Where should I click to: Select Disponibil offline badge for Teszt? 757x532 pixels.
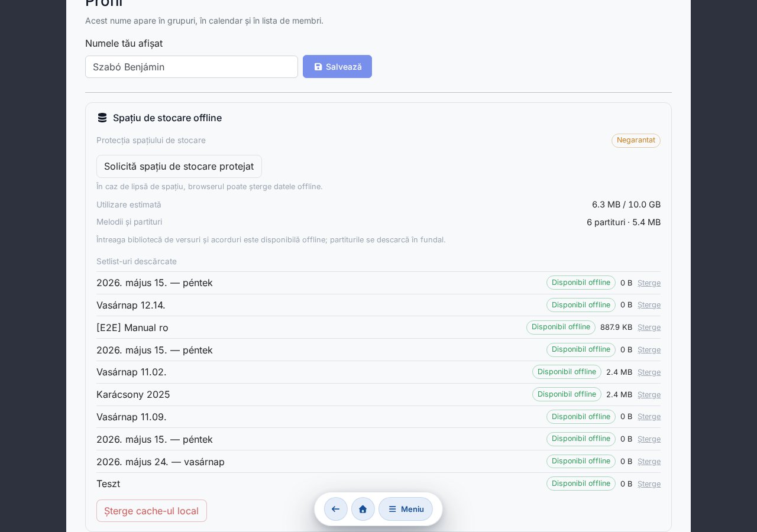coord(581,484)
